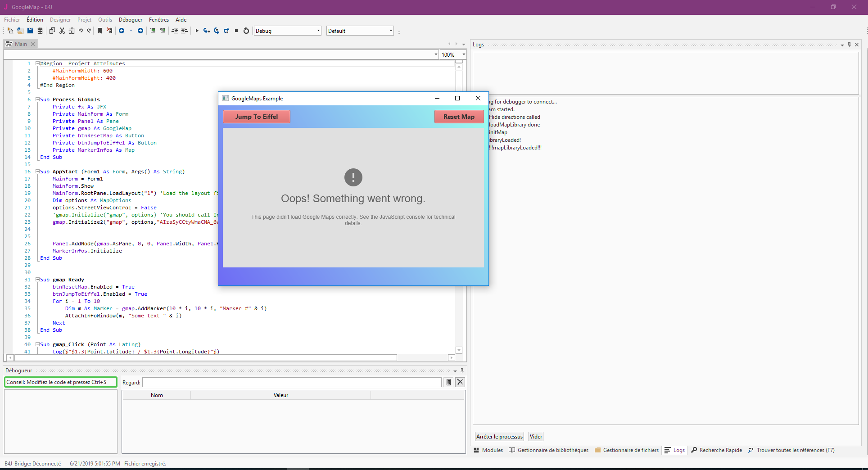This screenshot has width=868, height=470.
Task: Open the Recherche Rapide tab
Action: coord(717,450)
